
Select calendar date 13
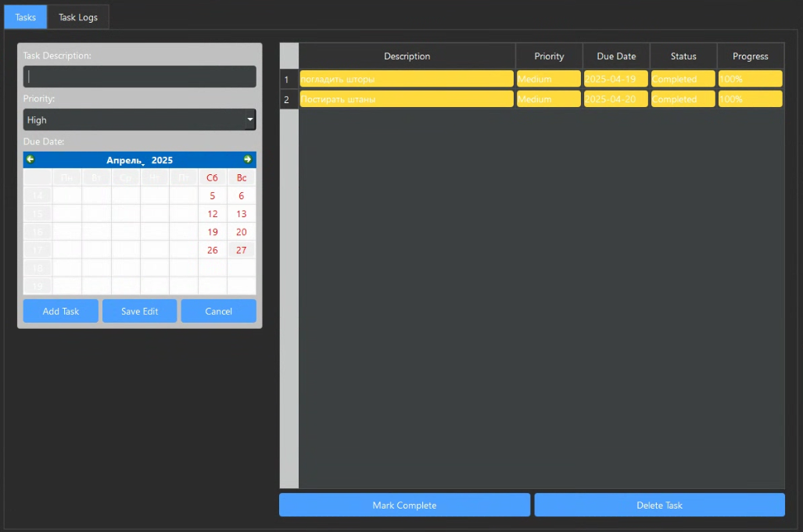click(x=241, y=214)
